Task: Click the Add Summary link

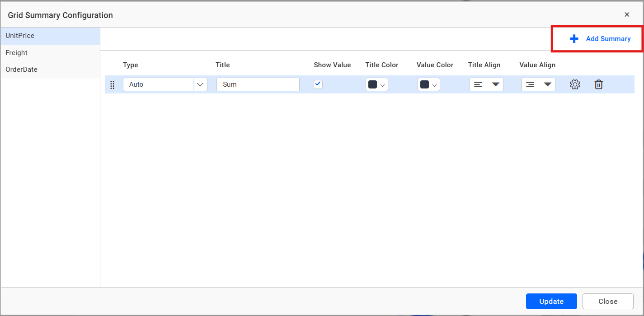Action: [x=608, y=39]
